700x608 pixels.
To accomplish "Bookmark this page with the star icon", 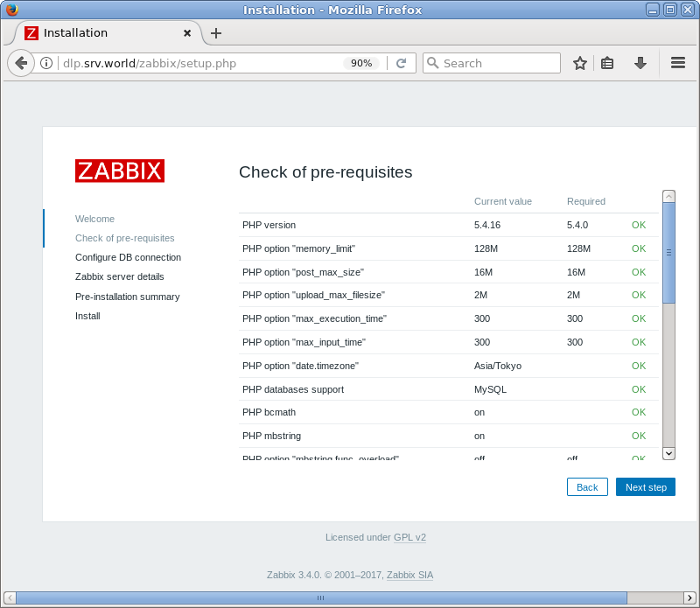I will point(579,63).
